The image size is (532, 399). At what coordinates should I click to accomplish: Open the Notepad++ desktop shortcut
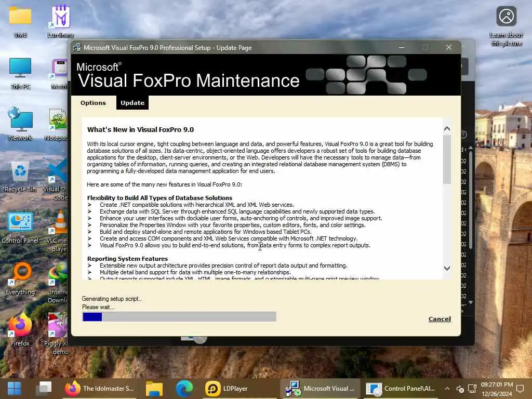pyautogui.click(x=58, y=124)
